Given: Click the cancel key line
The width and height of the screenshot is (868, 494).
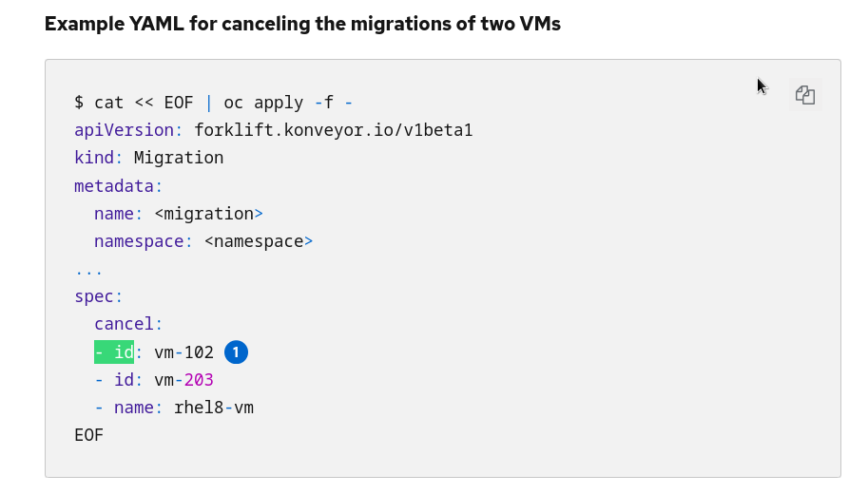Looking at the screenshot, I should point(128,325).
